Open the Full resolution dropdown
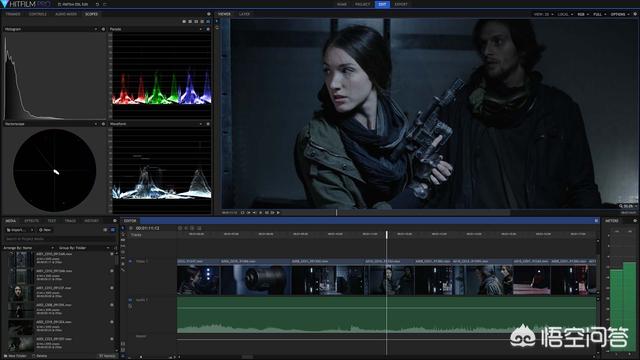The width and height of the screenshot is (640, 360). click(599, 14)
